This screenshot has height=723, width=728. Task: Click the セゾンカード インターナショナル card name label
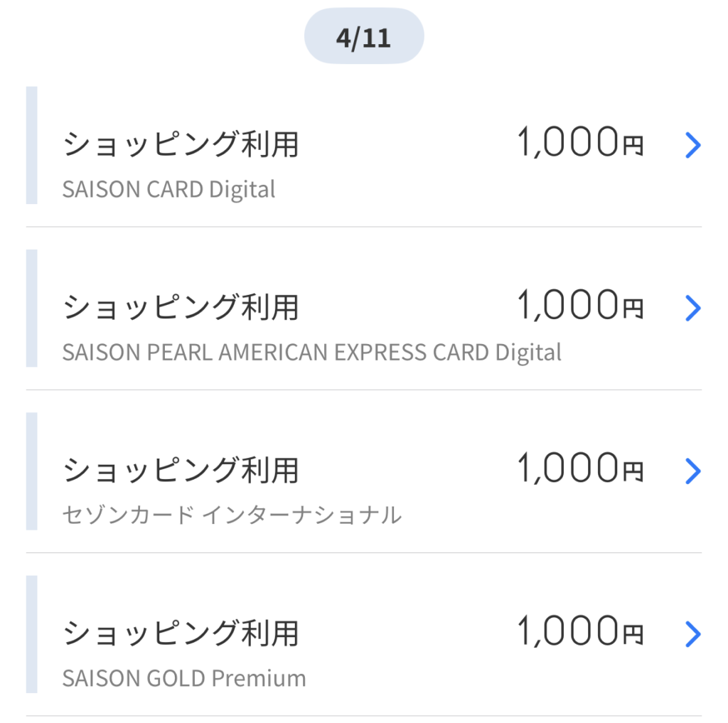pos(232,515)
